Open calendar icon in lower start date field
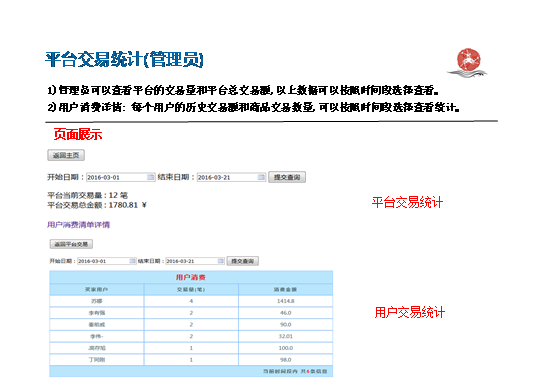This screenshot has width=554, height=390. click(x=132, y=261)
